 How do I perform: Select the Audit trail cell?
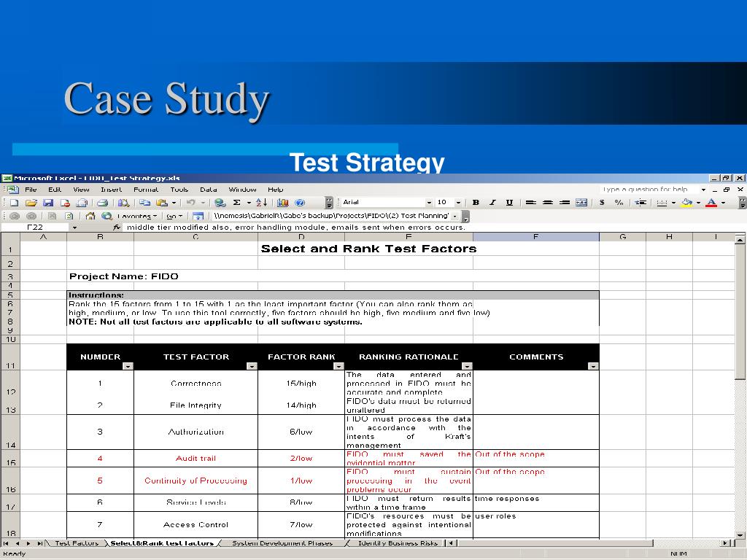[196, 458]
